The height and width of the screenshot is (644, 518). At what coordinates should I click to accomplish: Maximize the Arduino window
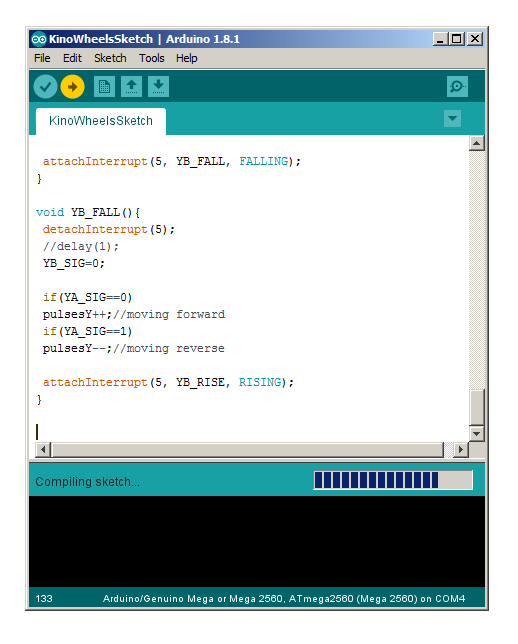tap(457, 39)
